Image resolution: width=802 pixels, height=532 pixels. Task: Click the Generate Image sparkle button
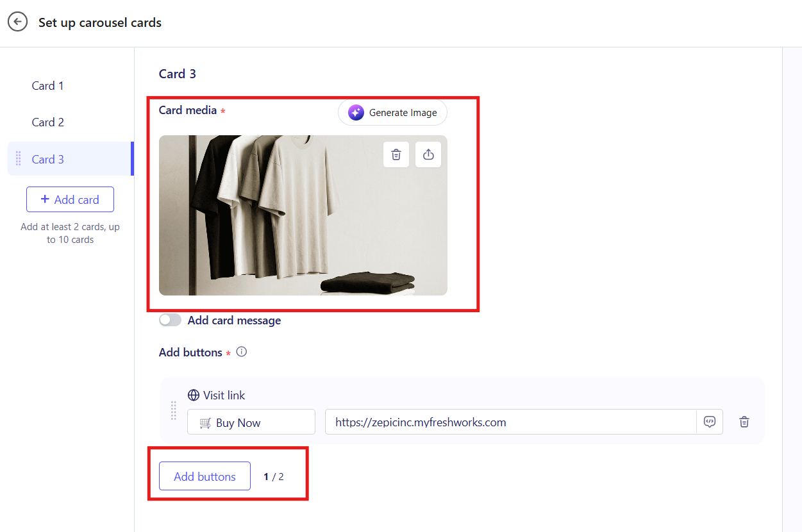point(392,113)
